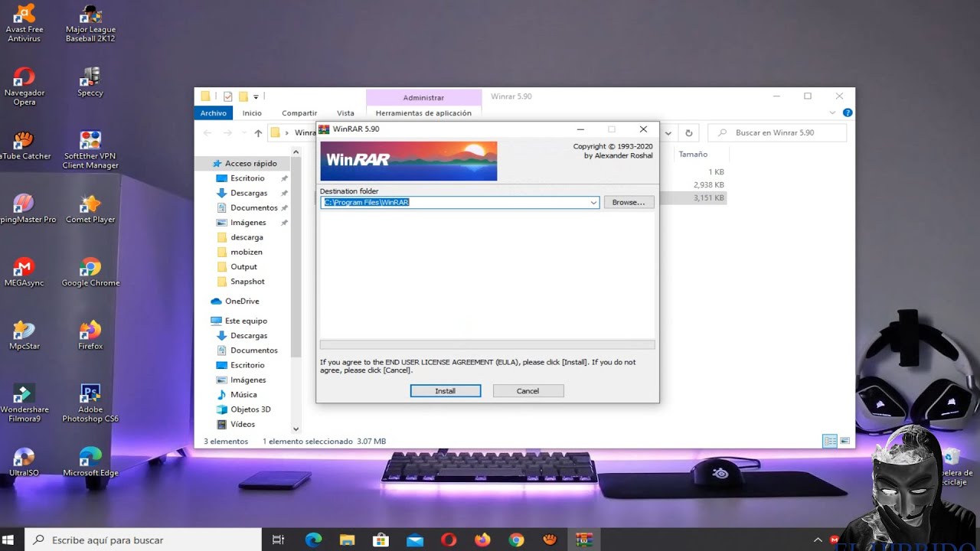
Task: Launch Microsoft Edge desktop shortcut
Action: pyautogui.click(x=90, y=462)
